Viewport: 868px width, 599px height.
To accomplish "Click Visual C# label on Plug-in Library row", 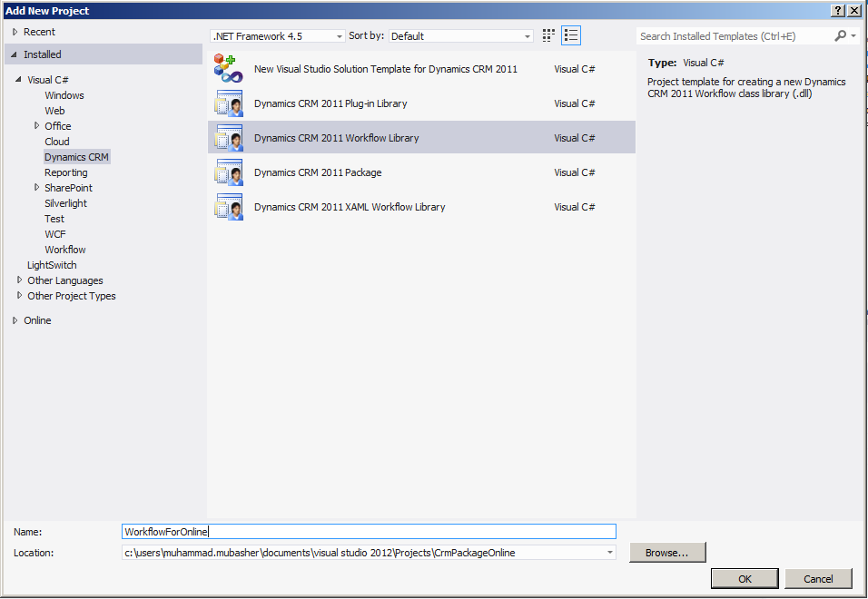I will (x=575, y=103).
